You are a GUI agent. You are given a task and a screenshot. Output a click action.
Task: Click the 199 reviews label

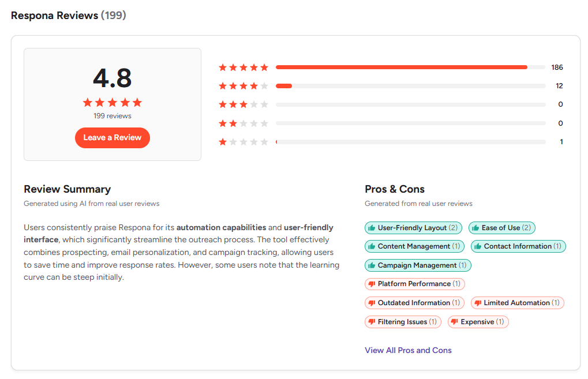coord(112,115)
